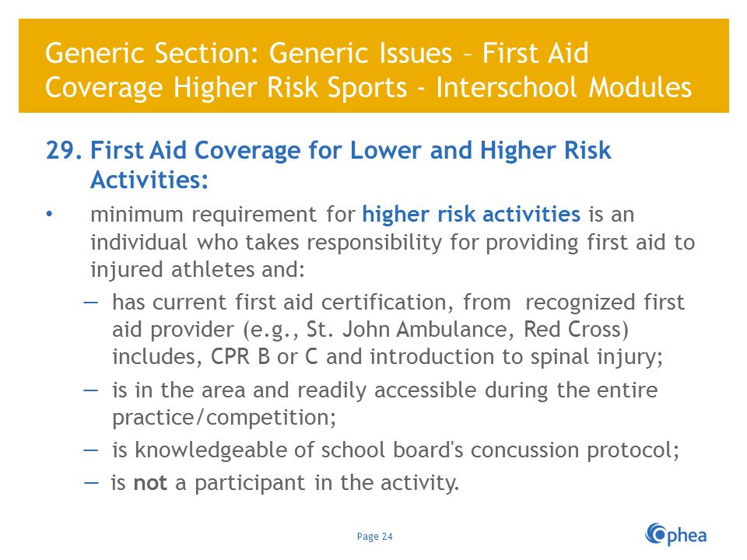
Task: Click the heading number 29
Action: pyautogui.click(x=64, y=150)
